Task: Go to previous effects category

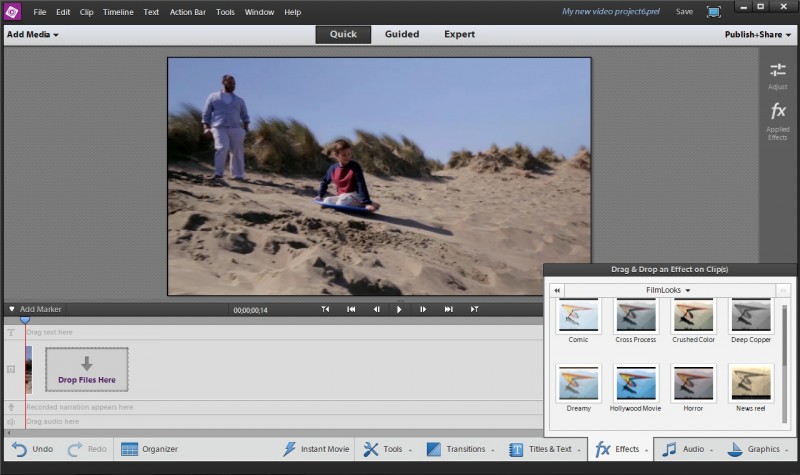Action: [557, 290]
